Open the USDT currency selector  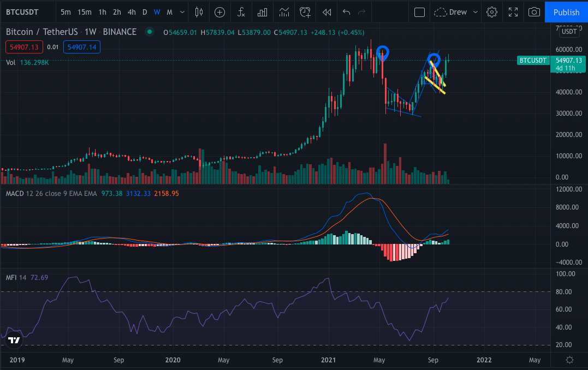click(569, 32)
